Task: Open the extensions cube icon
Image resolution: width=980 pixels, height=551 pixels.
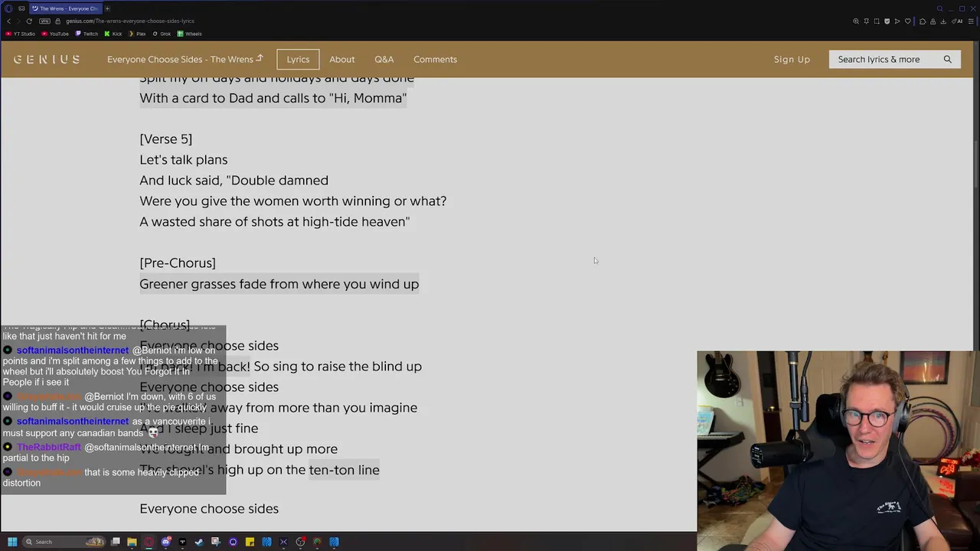Action: 923,21
